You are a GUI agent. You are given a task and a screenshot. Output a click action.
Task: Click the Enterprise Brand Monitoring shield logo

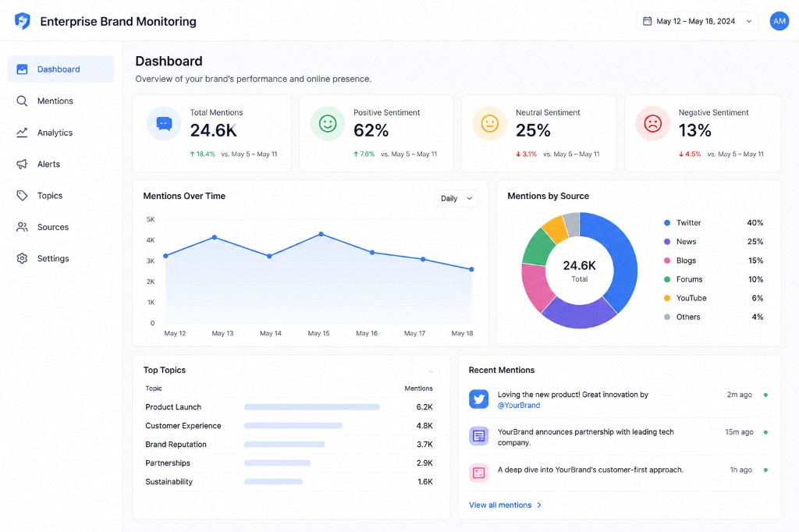[23, 21]
